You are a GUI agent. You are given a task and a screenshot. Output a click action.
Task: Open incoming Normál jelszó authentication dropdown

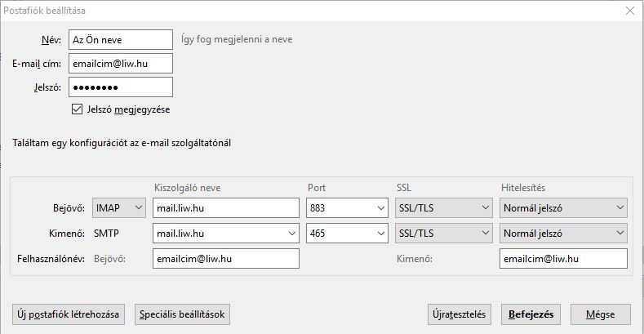click(563, 208)
